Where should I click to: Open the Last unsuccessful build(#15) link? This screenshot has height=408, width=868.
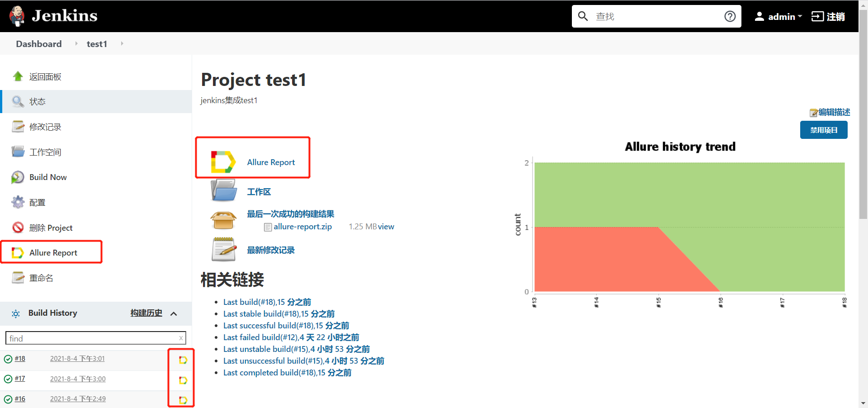click(x=304, y=361)
